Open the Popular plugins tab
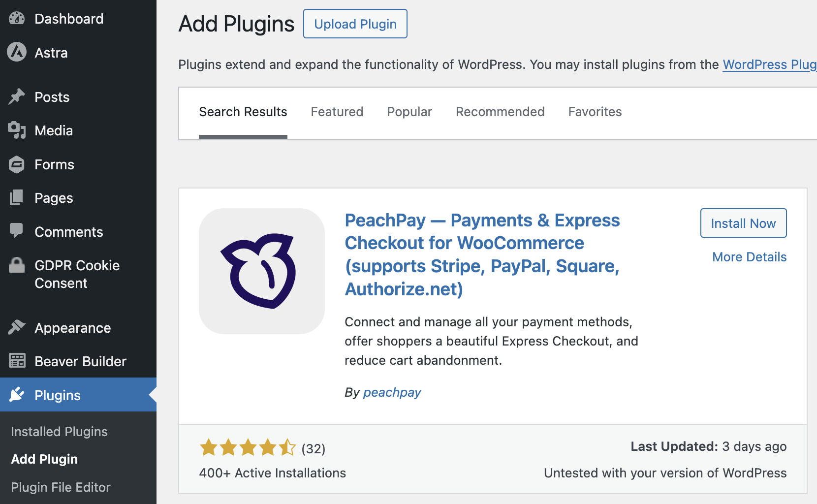Screen dimensions: 817x504 pyautogui.click(x=409, y=112)
